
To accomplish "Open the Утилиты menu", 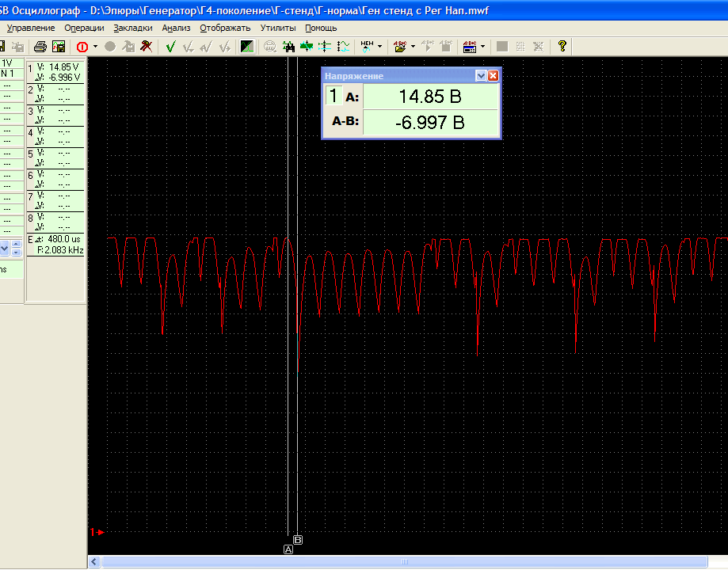I will tap(277, 28).
